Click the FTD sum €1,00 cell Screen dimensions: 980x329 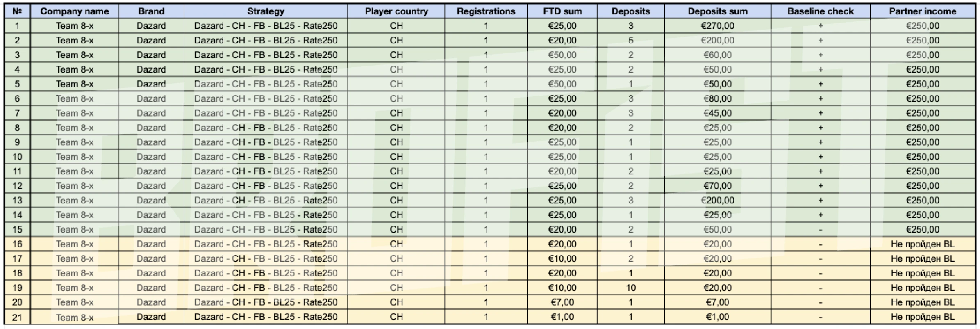tap(562, 317)
